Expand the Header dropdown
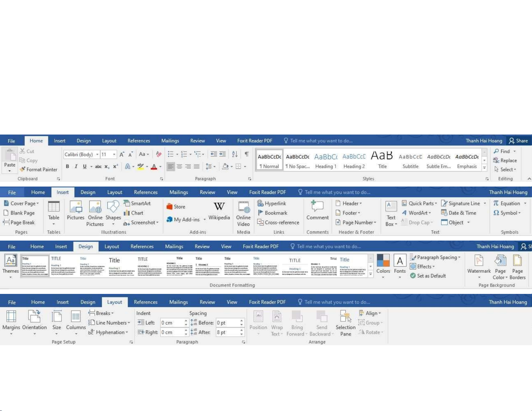This screenshot has height=411, width=532. coord(349,203)
